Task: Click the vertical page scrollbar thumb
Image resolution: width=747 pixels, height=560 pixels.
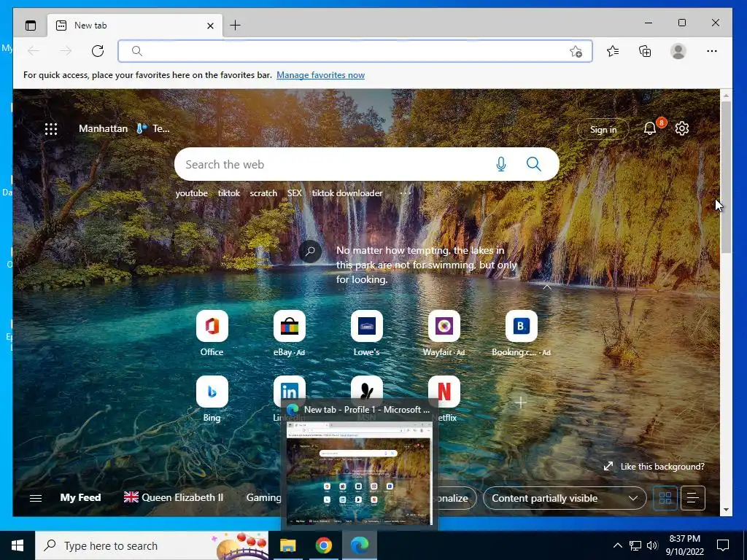Action: point(726,176)
